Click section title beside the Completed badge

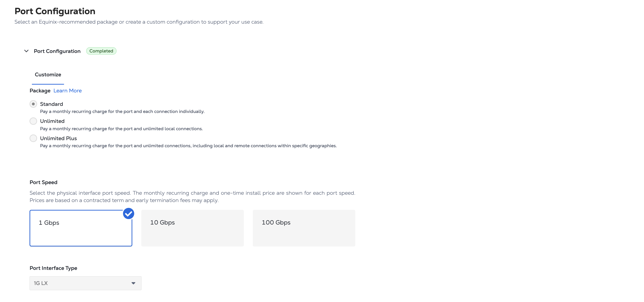(x=57, y=51)
